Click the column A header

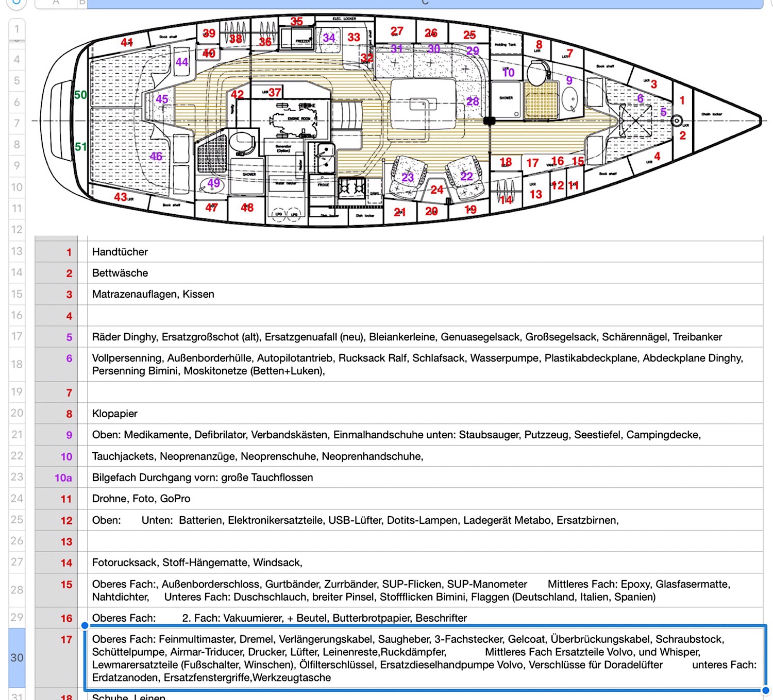pyautogui.click(x=56, y=3)
